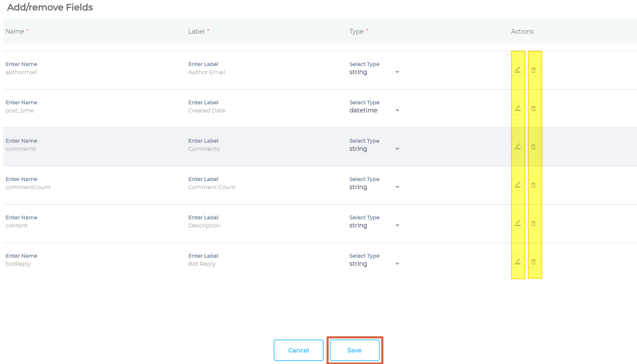This screenshot has width=637, height=364.
Task: Open type dropdown for botReply field
Action: [374, 264]
